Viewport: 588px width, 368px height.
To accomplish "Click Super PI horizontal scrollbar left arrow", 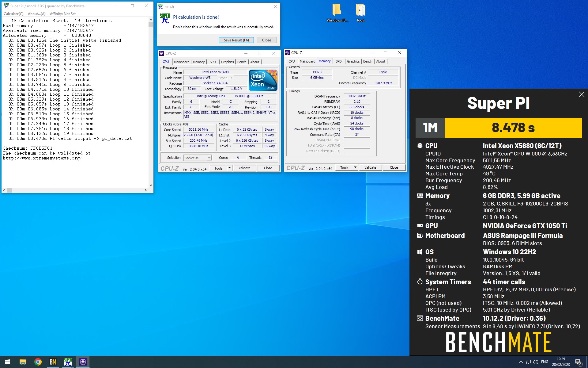I will pyautogui.click(x=4, y=190).
